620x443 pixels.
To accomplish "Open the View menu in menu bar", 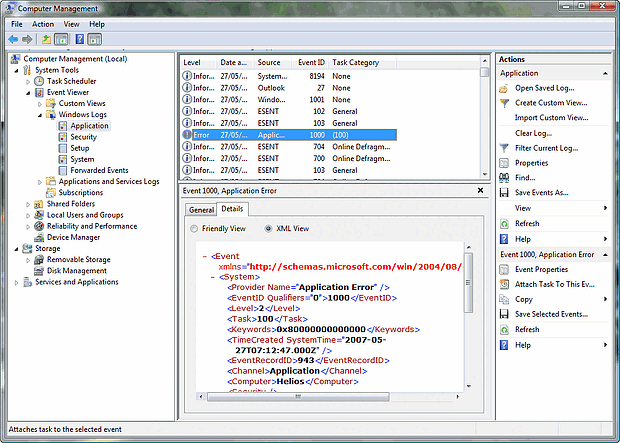I will coord(71,24).
